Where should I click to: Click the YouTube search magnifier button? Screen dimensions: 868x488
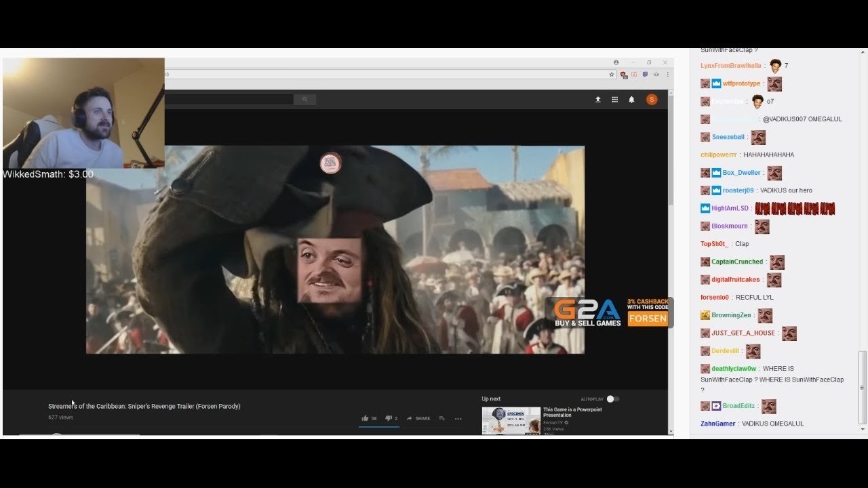click(304, 100)
